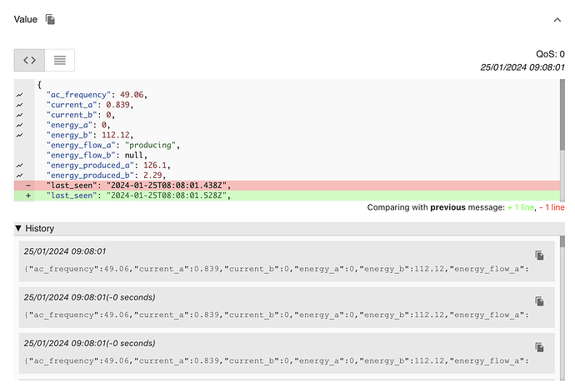Collapse the History section
The image size is (575, 392).
[x=19, y=228]
